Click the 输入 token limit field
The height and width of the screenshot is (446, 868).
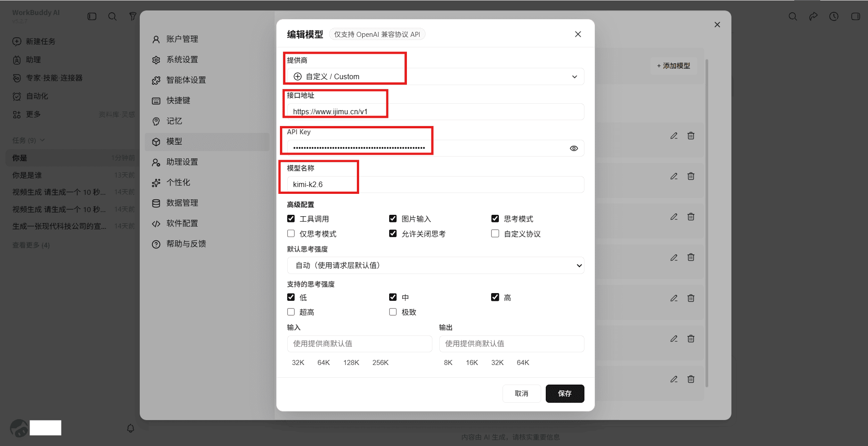(360, 344)
